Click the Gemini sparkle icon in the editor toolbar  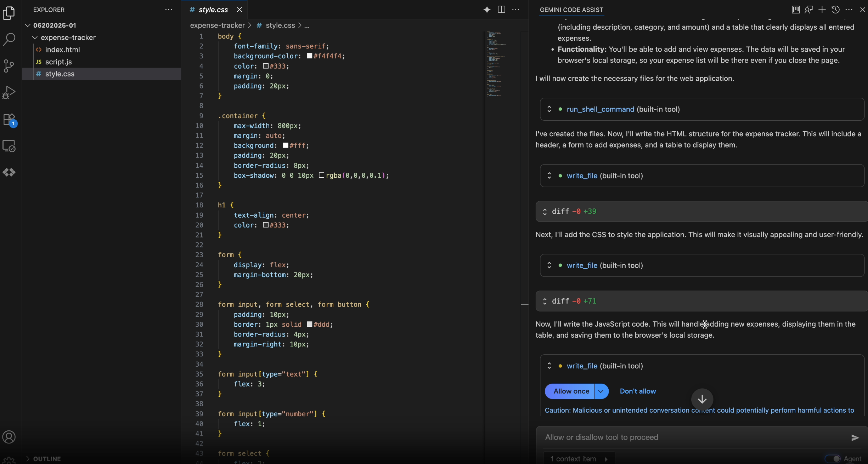(487, 10)
